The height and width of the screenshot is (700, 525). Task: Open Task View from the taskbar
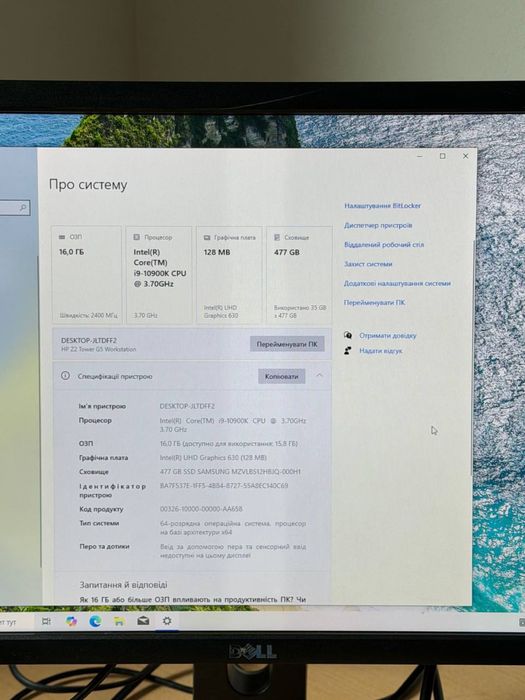[46, 621]
